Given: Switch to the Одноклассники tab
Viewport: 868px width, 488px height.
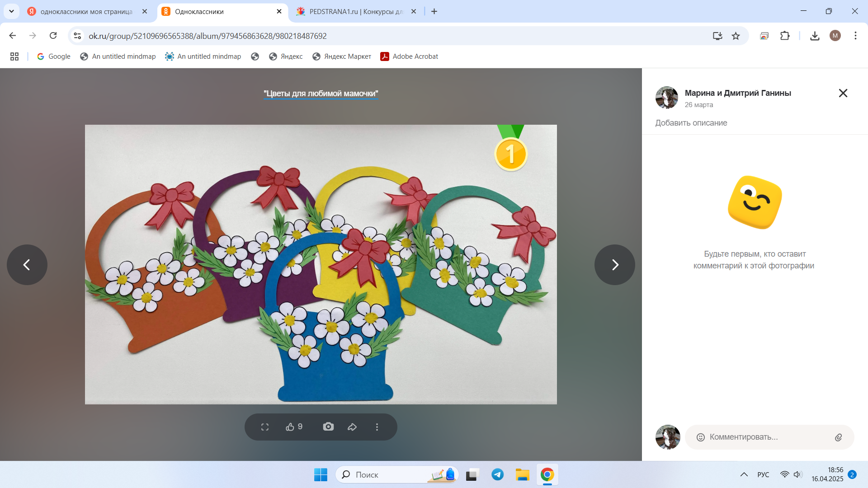Looking at the screenshot, I should pyautogui.click(x=222, y=11).
